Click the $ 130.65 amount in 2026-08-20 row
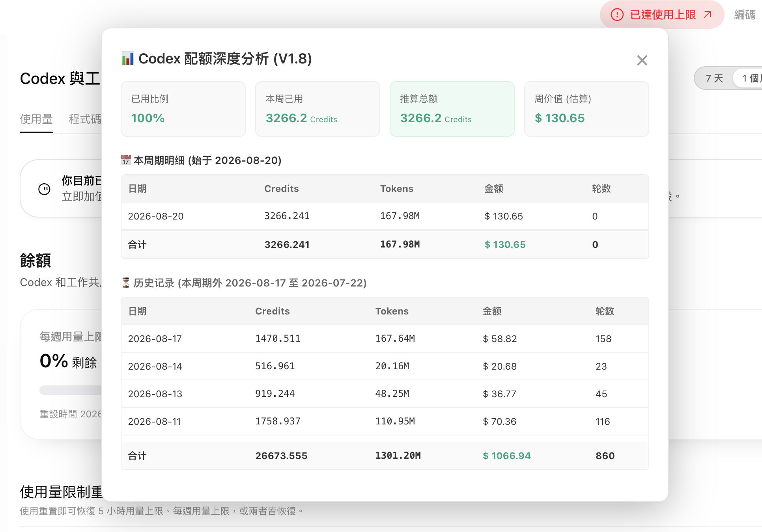The width and height of the screenshot is (762, 532). click(x=504, y=216)
